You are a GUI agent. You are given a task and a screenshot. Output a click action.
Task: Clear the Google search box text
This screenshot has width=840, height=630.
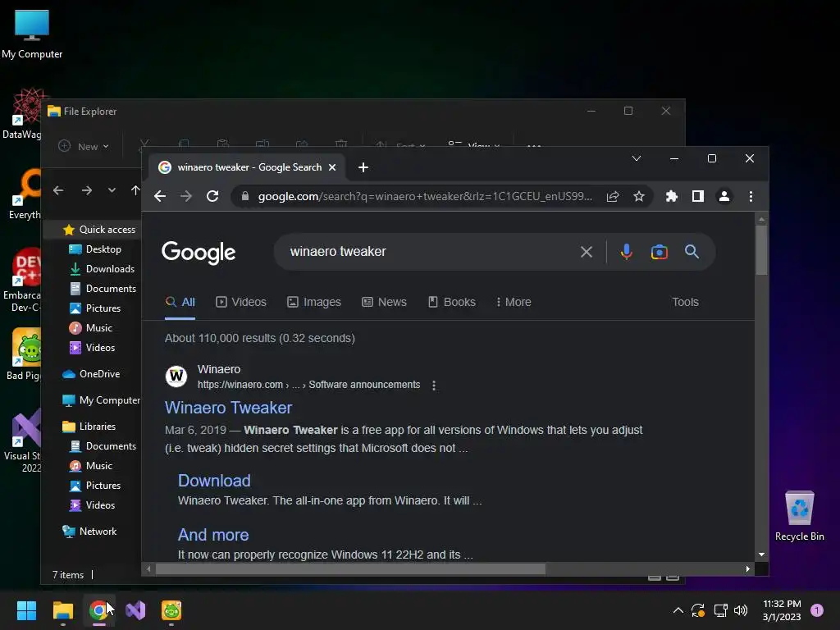point(586,252)
